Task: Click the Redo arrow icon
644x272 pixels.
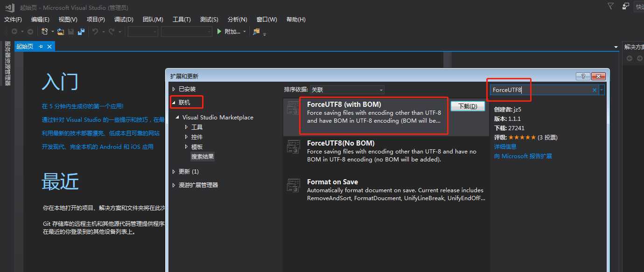Action: [x=112, y=32]
